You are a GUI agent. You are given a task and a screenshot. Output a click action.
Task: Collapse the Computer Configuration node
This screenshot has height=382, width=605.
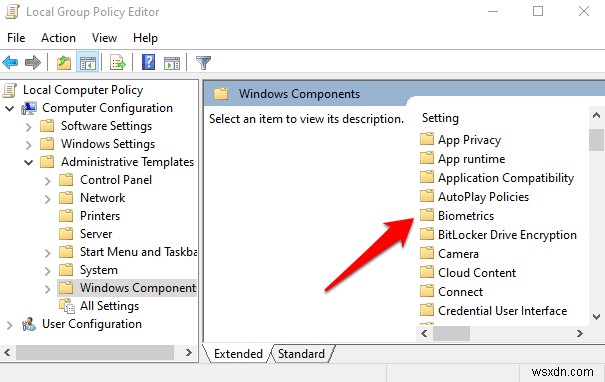click(10, 108)
